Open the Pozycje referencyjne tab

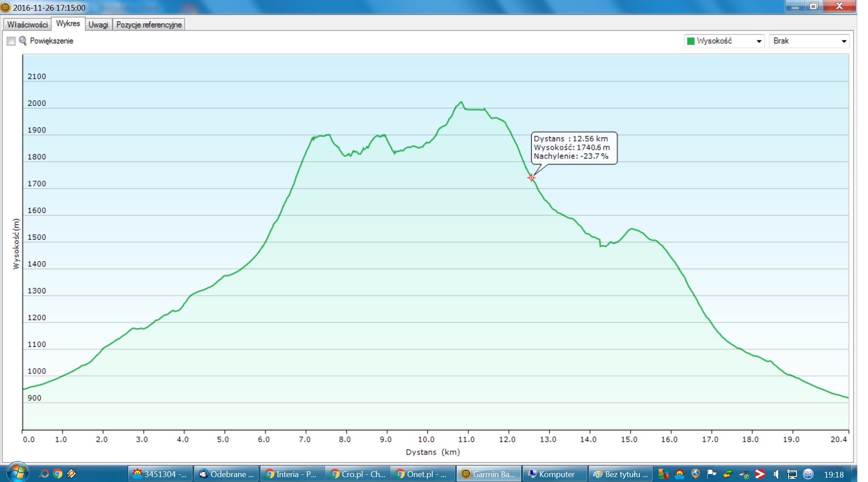click(149, 25)
